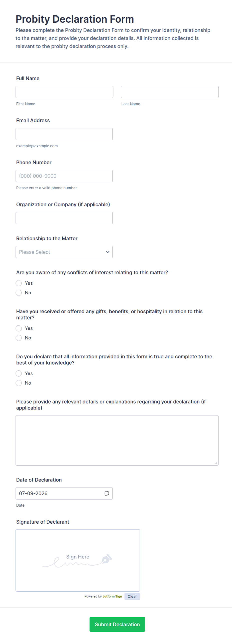Expand the Relationship to the Matter dropdown arrow

click(x=108, y=252)
